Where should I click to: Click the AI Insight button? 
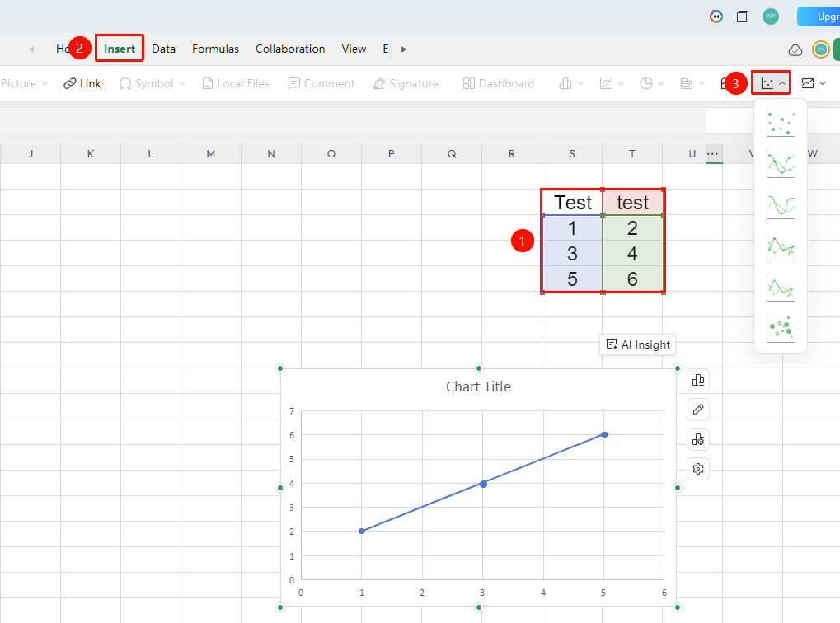click(638, 344)
